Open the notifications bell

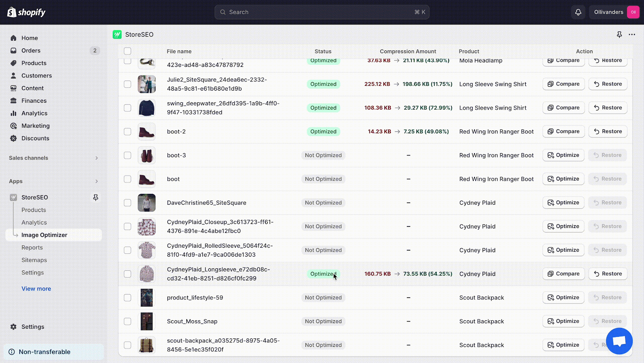click(578, 12)
